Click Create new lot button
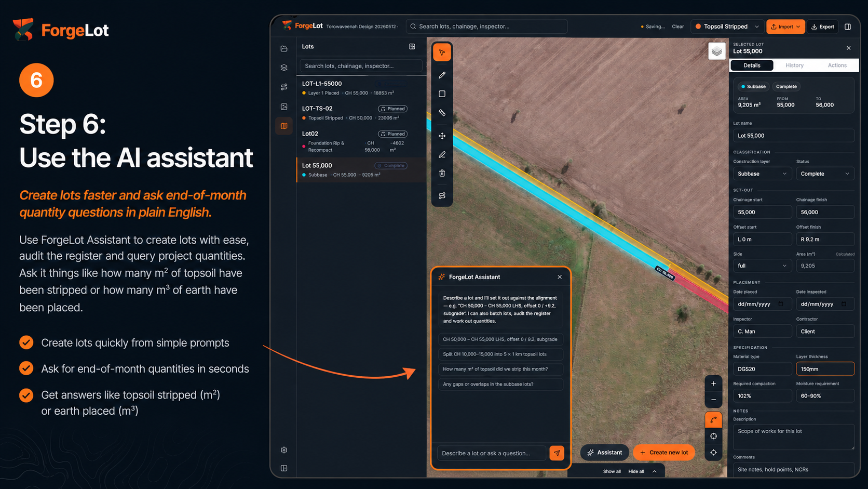Image resolution: width=868 pixels, height=489 pixels. (664, 453)
